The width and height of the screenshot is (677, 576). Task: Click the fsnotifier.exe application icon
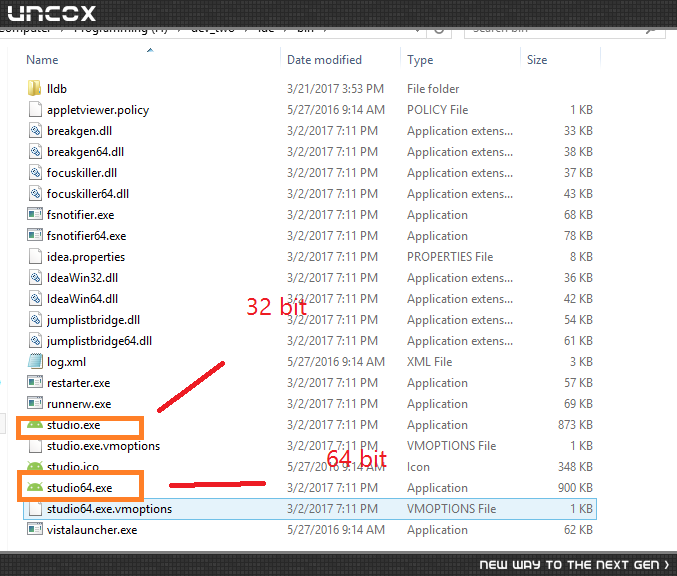(35, 214)
